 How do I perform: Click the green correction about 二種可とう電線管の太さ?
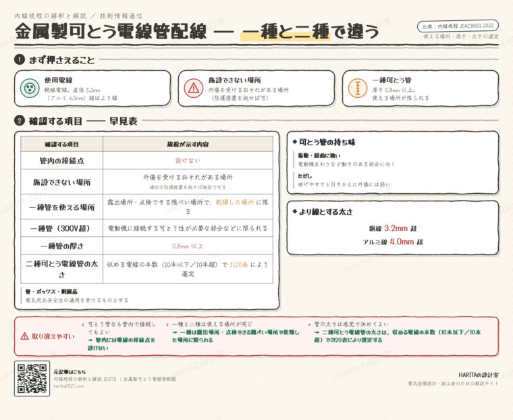[398, 336]
